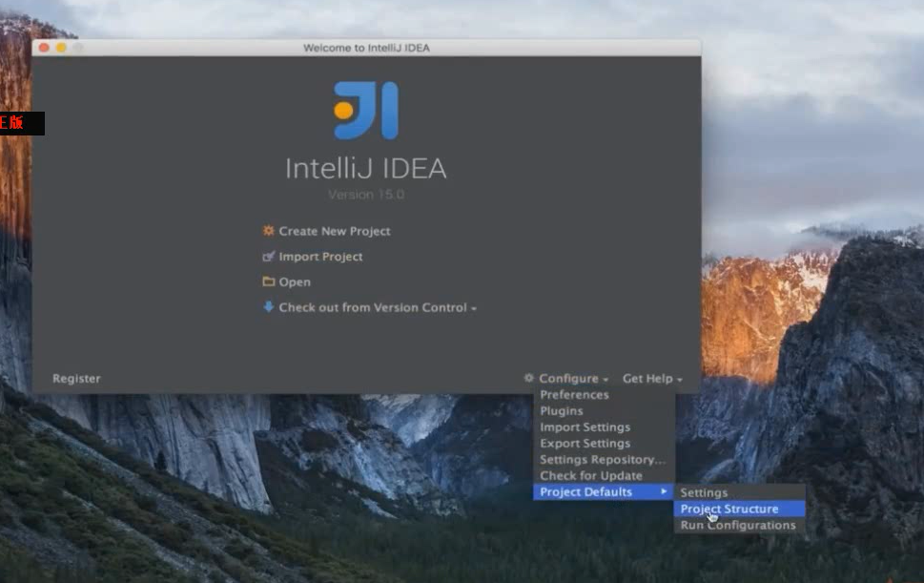This screenshot has height=583, width=924.
Task: Close the Welcome to IntelliJ IDEA window
Action: (44, 47)
